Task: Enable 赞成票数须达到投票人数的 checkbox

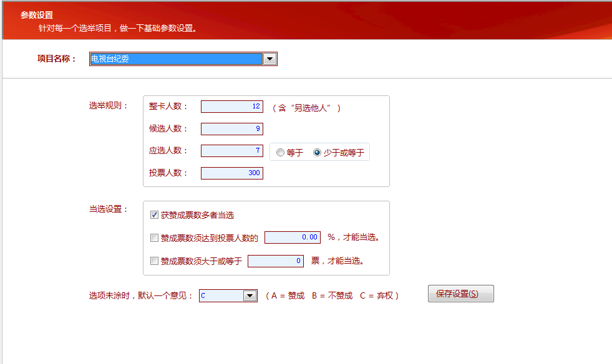Action: pos(155,237)
